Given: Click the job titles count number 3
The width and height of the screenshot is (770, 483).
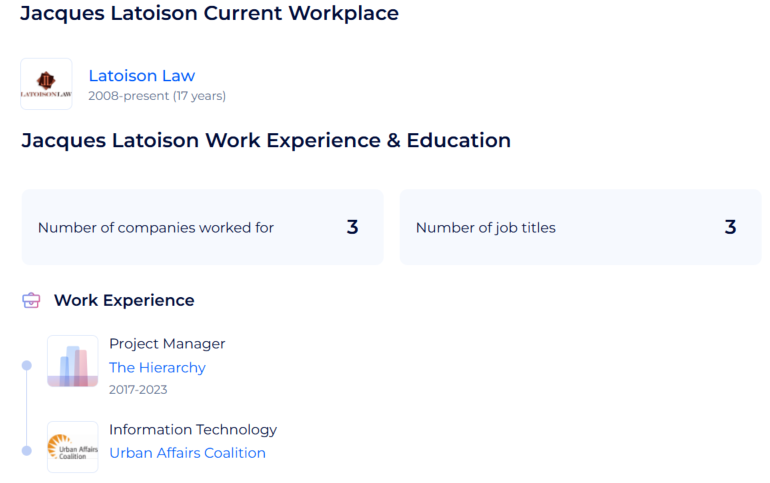Looking at the screenshot, I should point(730,227).
